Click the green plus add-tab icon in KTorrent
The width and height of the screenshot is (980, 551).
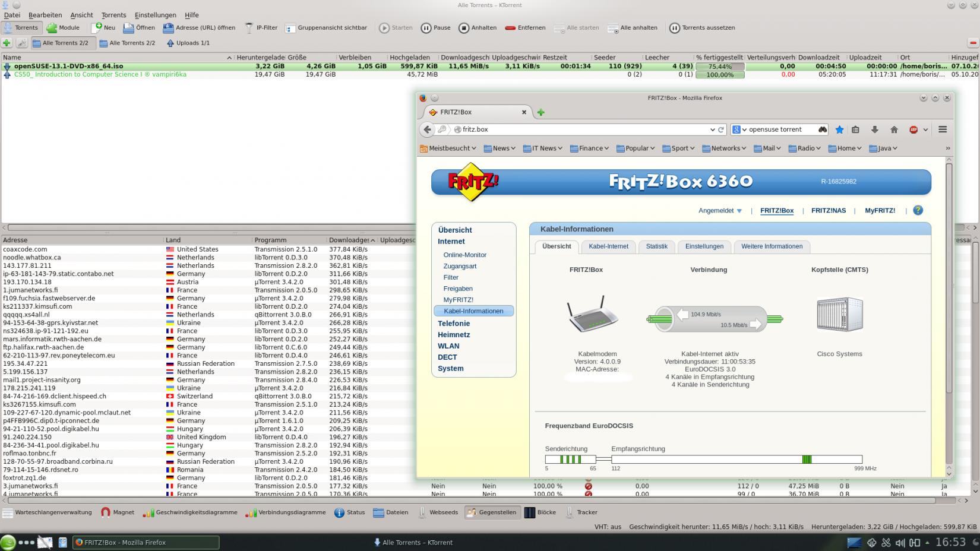tap(7, 43)
